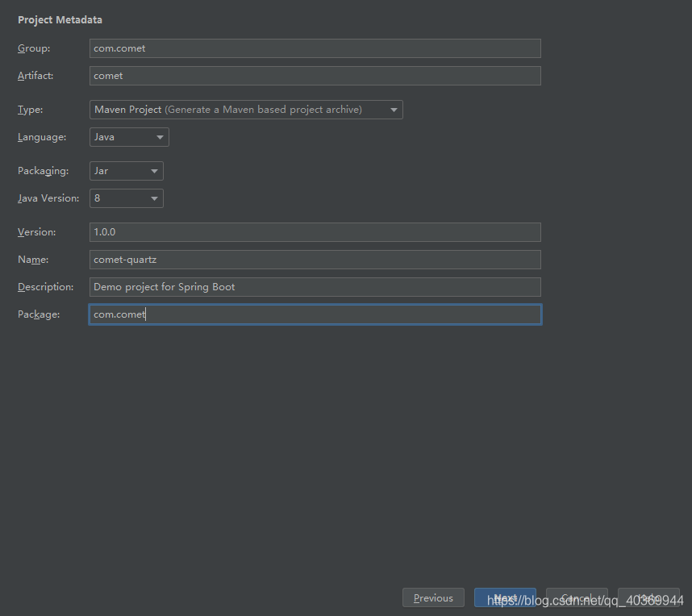This screenshot has width=692, height=616.
Task: Expand the Java Version dropdown showing 8
Action: pyautogui.click(x=127, y=198)
